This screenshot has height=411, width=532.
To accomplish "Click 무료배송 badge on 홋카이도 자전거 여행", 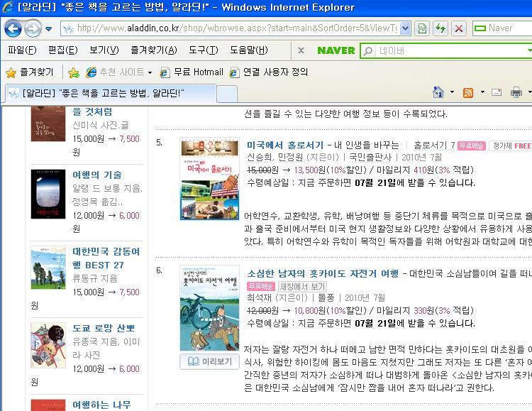I will (260, 286).
